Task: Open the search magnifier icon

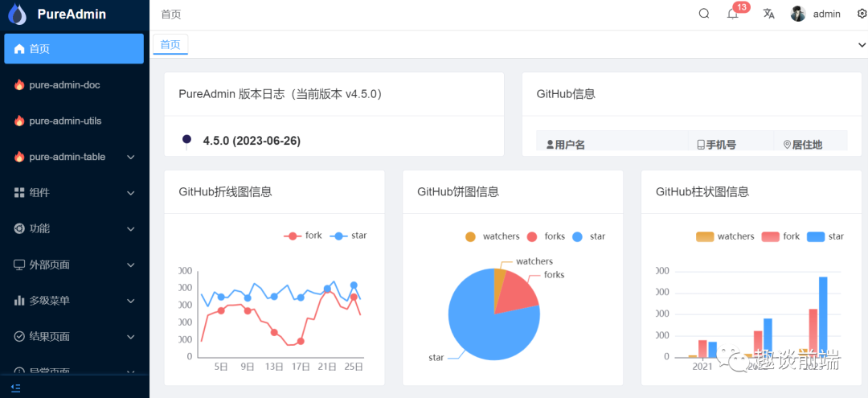Action: tap(703, 14)
